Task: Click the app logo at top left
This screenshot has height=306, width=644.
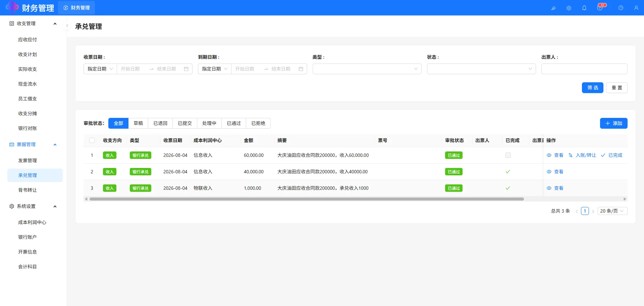Action: click(x=12, y=7)
